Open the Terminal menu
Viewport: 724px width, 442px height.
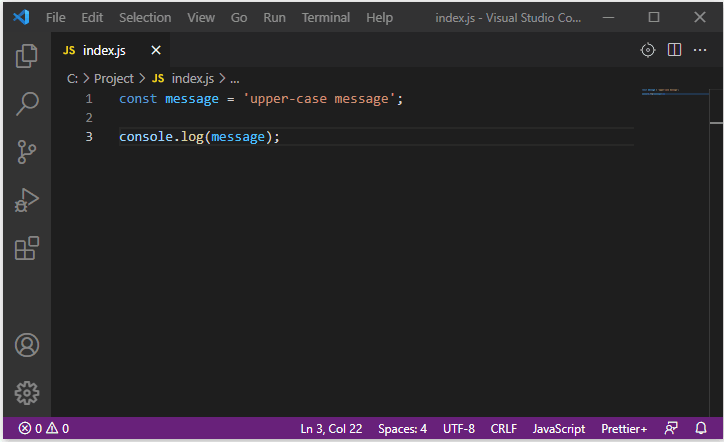[326, 18]
